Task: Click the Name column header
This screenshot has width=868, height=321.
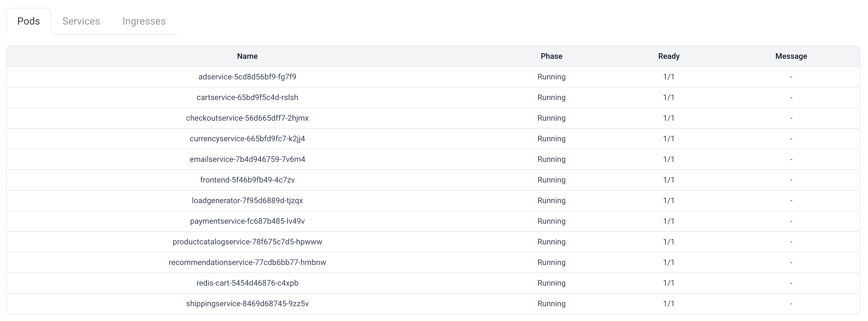Action: 247,56
